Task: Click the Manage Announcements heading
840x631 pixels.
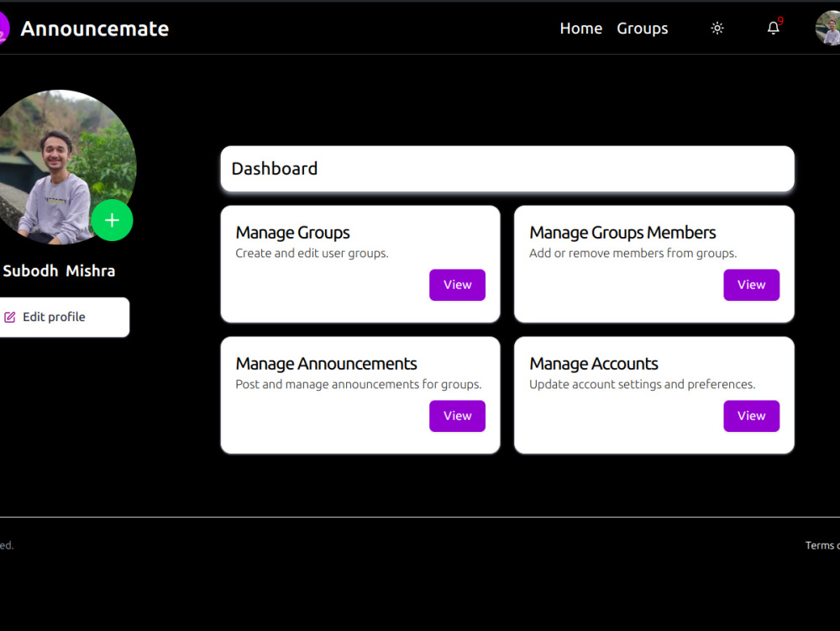Action: [326, 364]
